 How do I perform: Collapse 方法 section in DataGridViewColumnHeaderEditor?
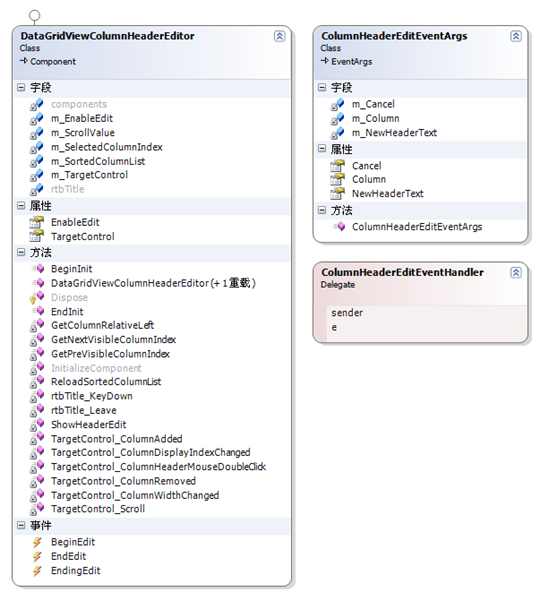(x=21, y=253)
